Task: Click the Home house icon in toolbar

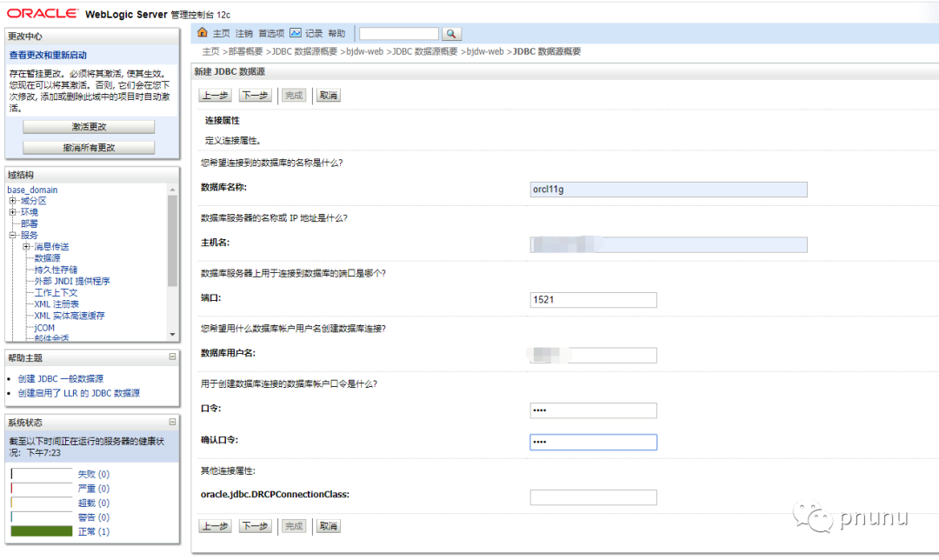Action: (202, 33)
